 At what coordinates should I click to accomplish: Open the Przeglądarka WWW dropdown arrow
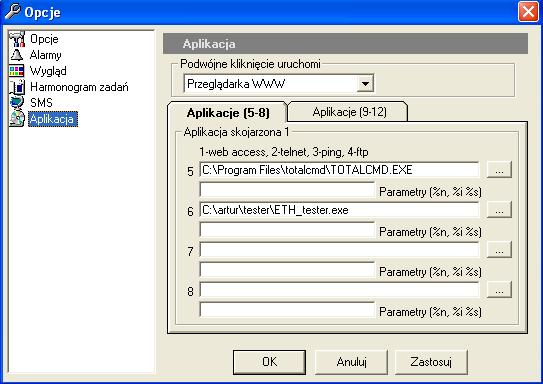click(365, 83)
